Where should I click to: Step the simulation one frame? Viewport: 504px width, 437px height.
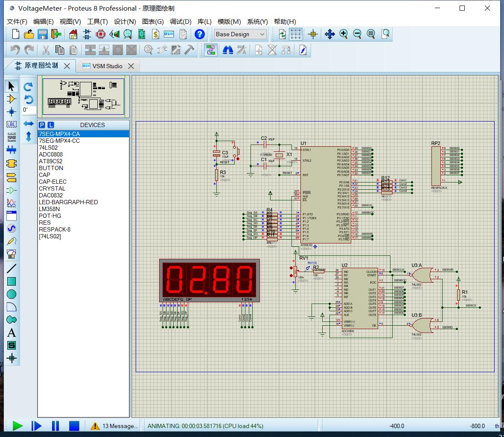click(x=36, y=426)
